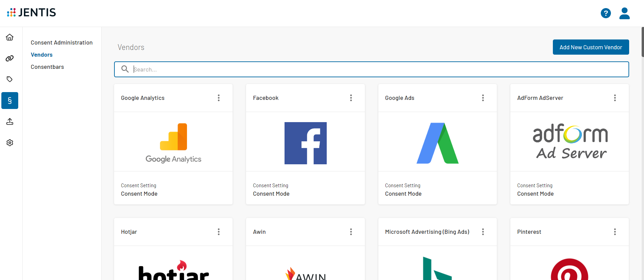644x280 pixels.
Task: Click Consent Mode under Facebook
Action: coord(271,194)
